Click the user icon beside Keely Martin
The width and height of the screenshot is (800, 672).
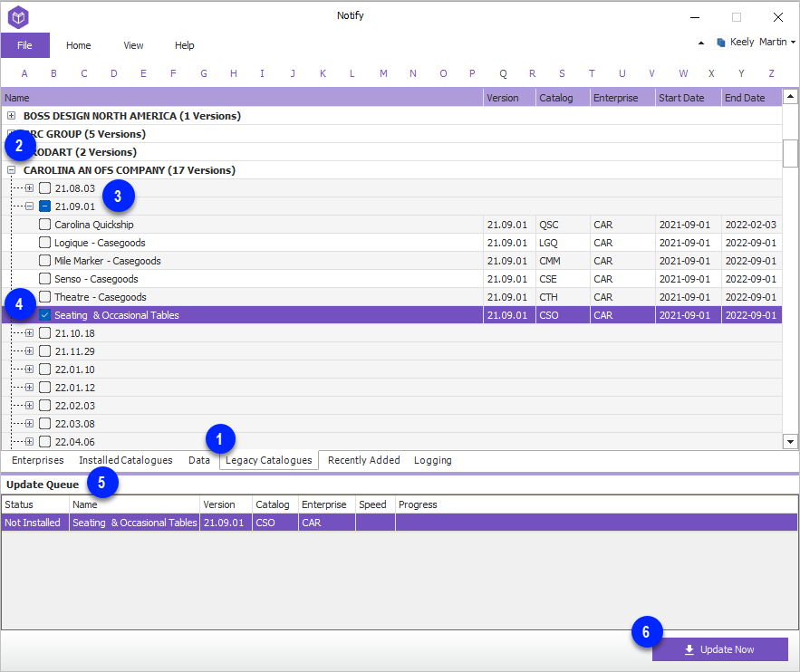(721, 43)
